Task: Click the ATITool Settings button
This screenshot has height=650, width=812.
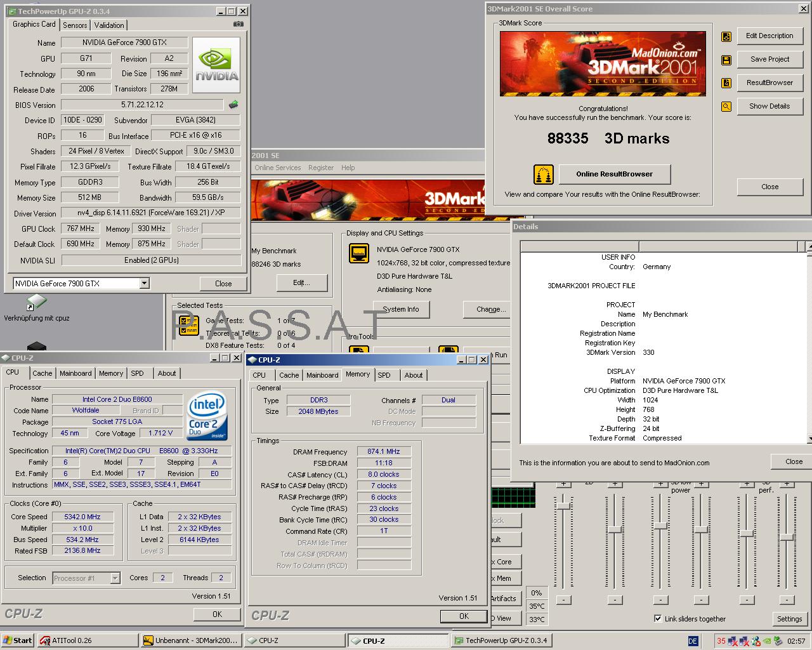Action: [x=789, y=619]
